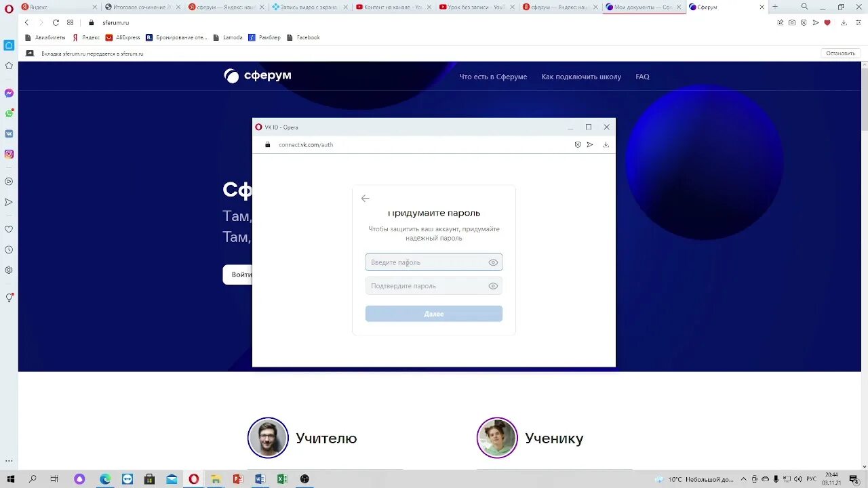Open weather widget in system tray

point(695,479)
